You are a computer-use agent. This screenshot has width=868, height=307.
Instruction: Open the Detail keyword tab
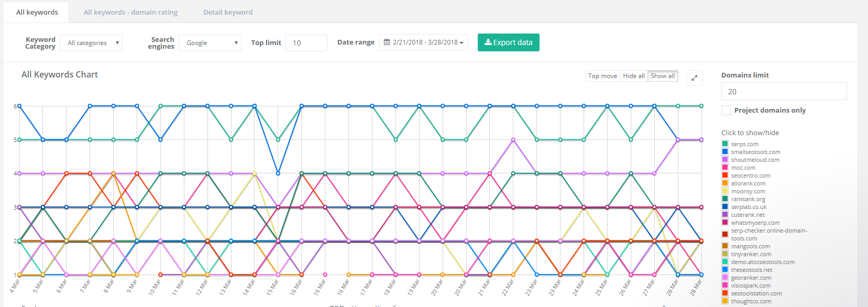coord(228,12)
